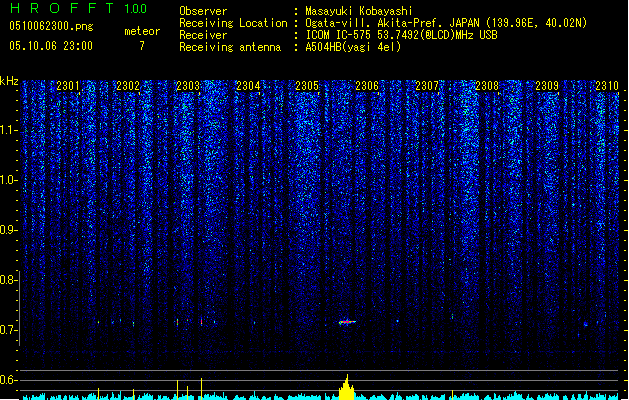Click the 0.9 kHz axis tick label

point(8,230)
